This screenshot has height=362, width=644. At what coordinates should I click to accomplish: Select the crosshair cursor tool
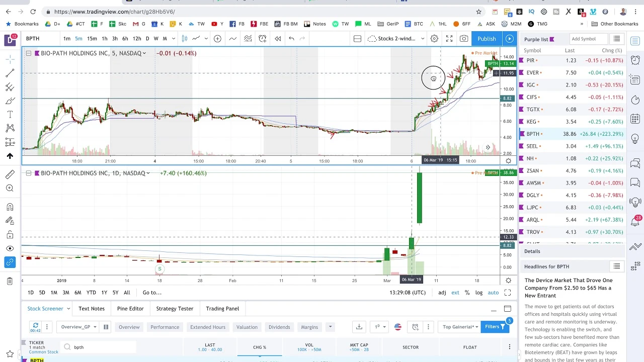10,60
